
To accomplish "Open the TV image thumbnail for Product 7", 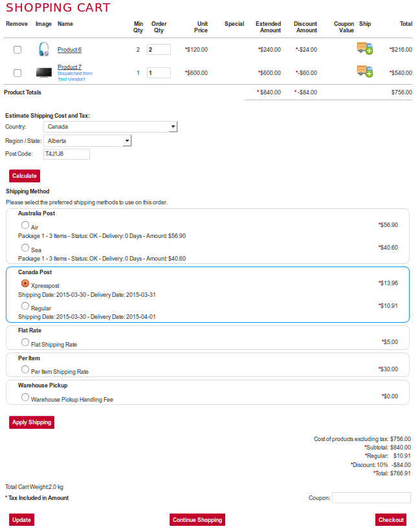I will 42,71.
